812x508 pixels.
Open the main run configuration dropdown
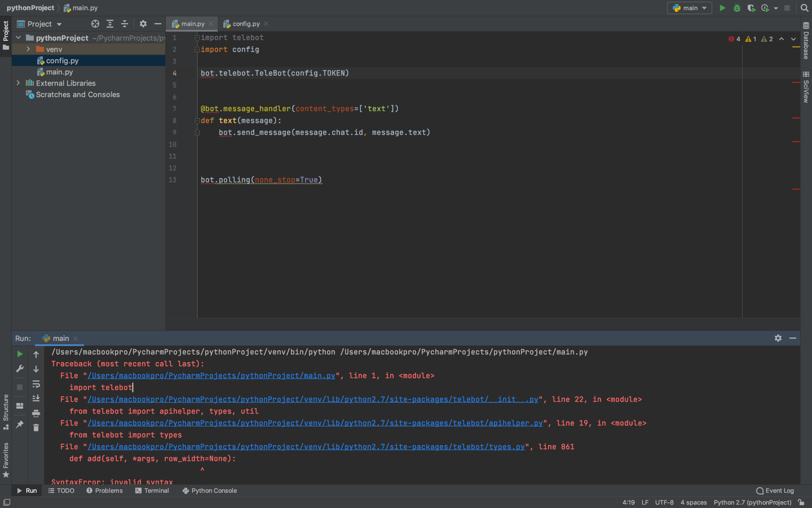tap(689, 8)
